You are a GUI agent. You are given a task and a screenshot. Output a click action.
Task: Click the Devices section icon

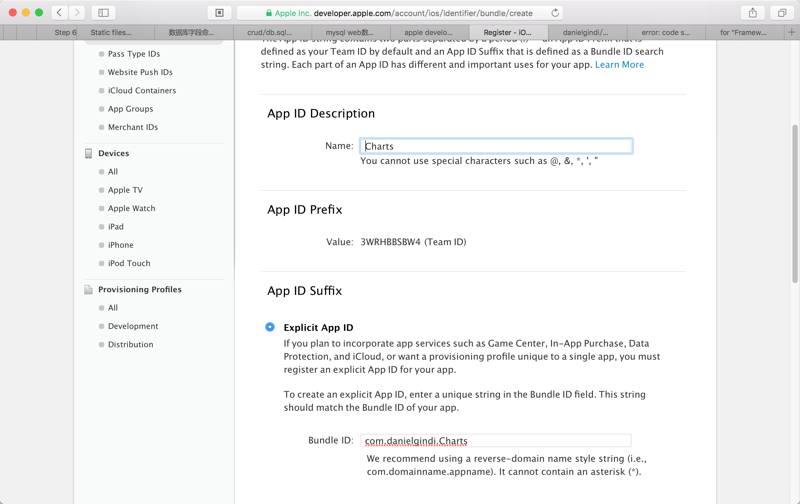pyautogui.click(x=88, y=153)
